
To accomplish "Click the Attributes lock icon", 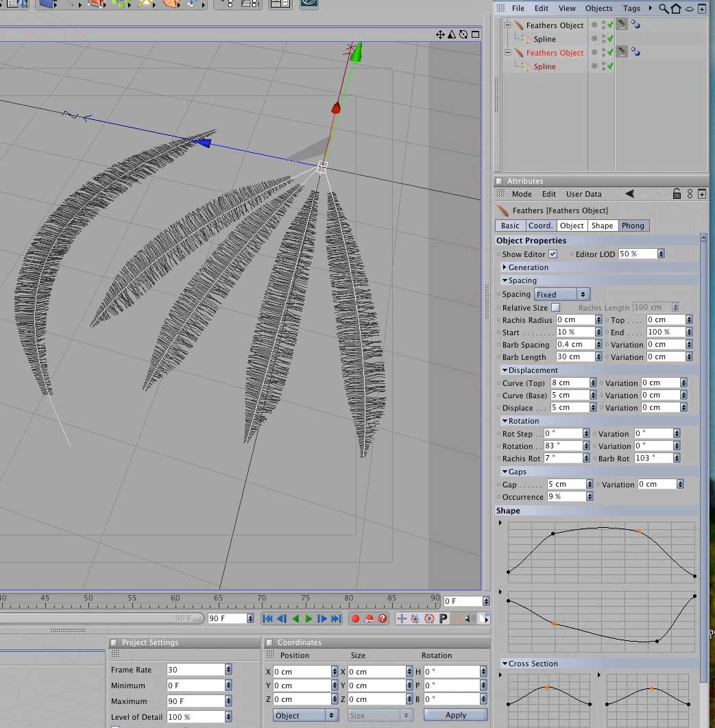I will coord(677,193).
